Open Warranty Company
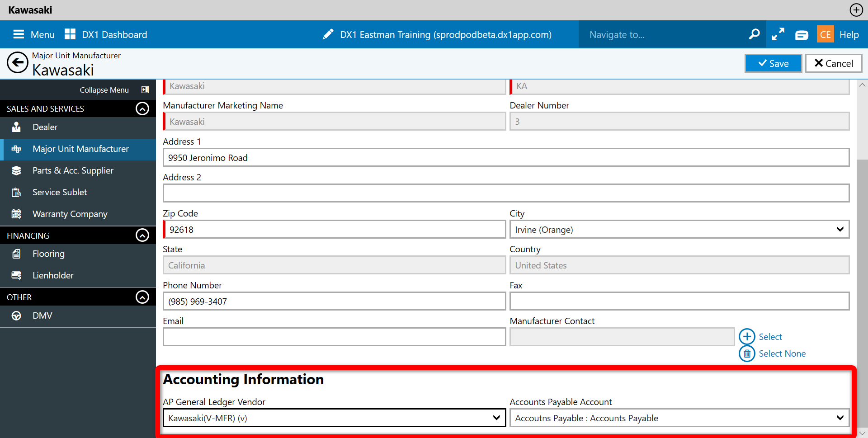 78,214
